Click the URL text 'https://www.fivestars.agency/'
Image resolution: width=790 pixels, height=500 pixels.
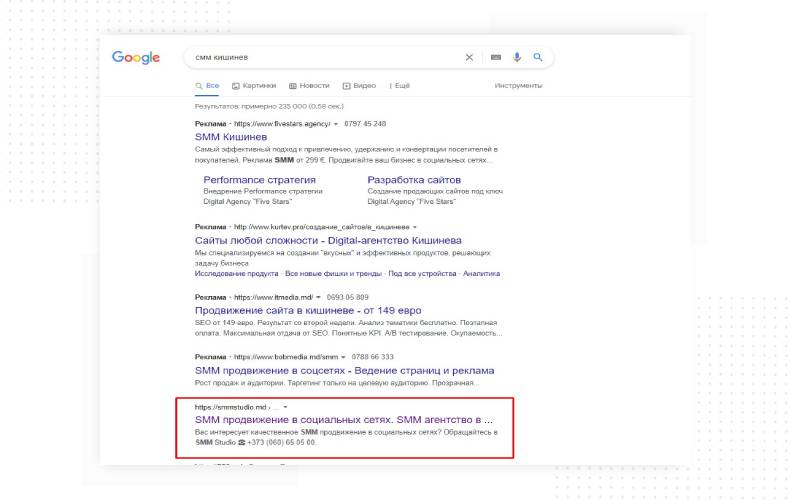(282, 124)
